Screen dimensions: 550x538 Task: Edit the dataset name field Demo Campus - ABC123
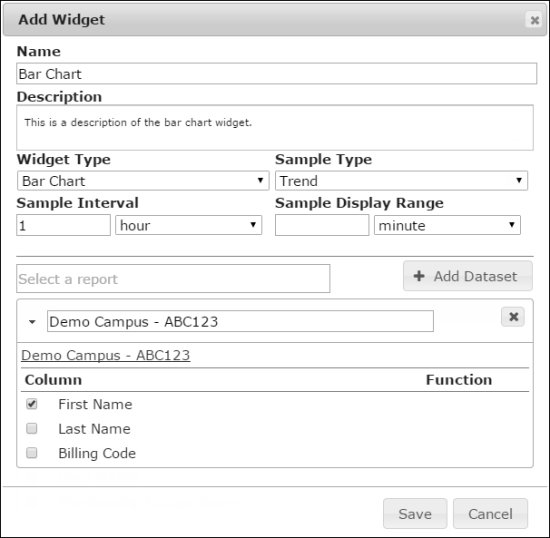[240, 321]
